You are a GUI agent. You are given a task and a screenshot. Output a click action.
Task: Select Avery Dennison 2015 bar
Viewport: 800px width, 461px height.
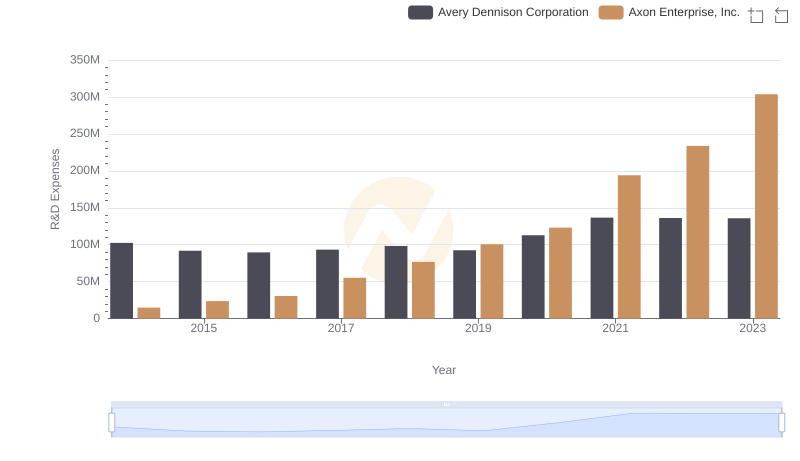(x=190, y=285)
